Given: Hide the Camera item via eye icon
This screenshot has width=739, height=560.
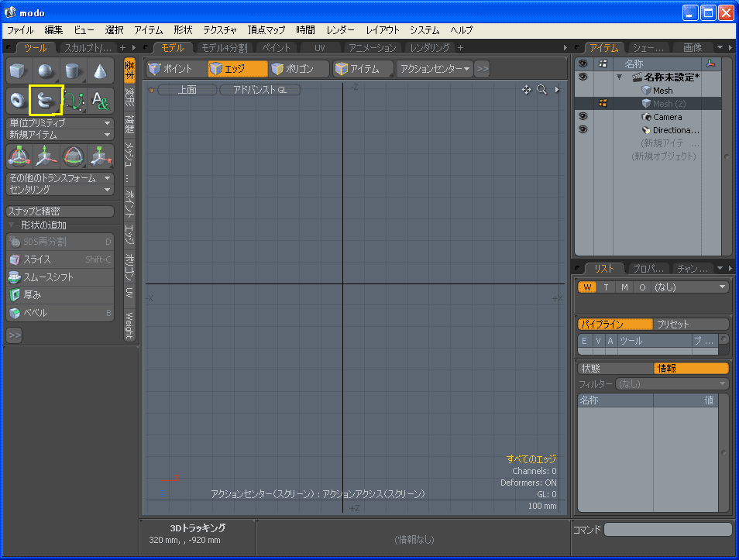Looking at the screenshot, I should [582, 117].
